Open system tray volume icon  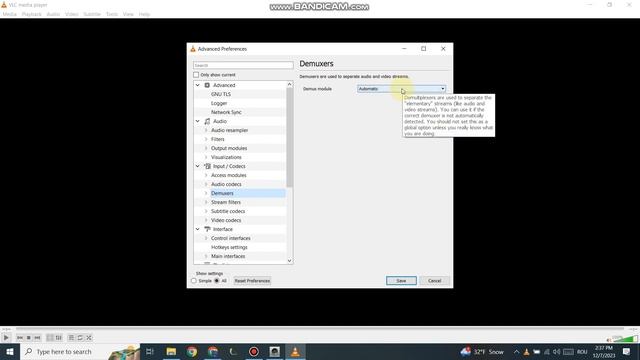557,351
